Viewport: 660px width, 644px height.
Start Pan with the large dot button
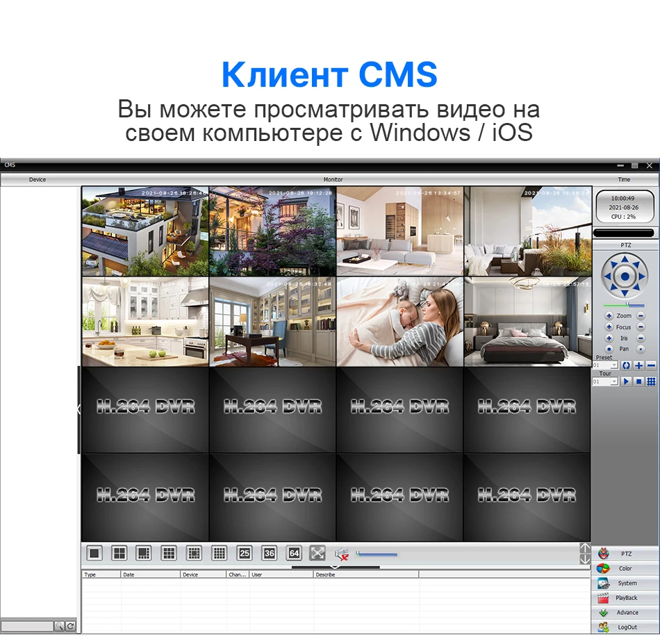tap(609, 349)
